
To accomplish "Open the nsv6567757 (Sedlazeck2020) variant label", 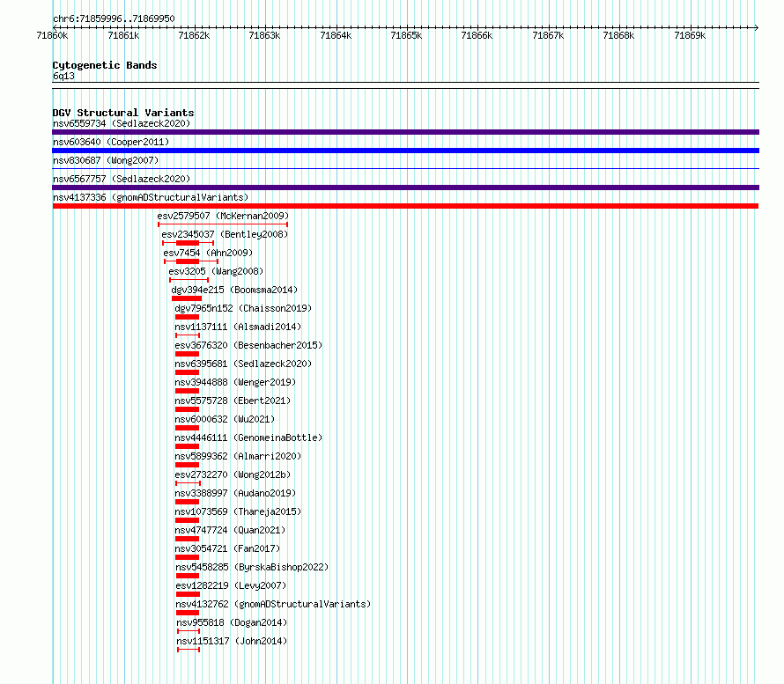I will 122,179.
